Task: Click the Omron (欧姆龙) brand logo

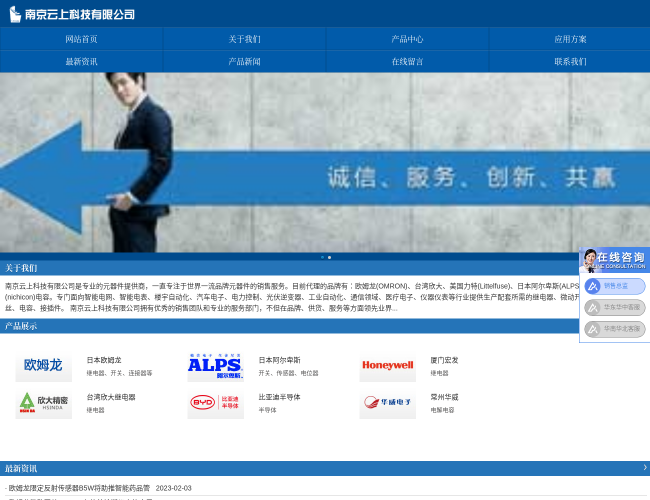Action: 43,366
